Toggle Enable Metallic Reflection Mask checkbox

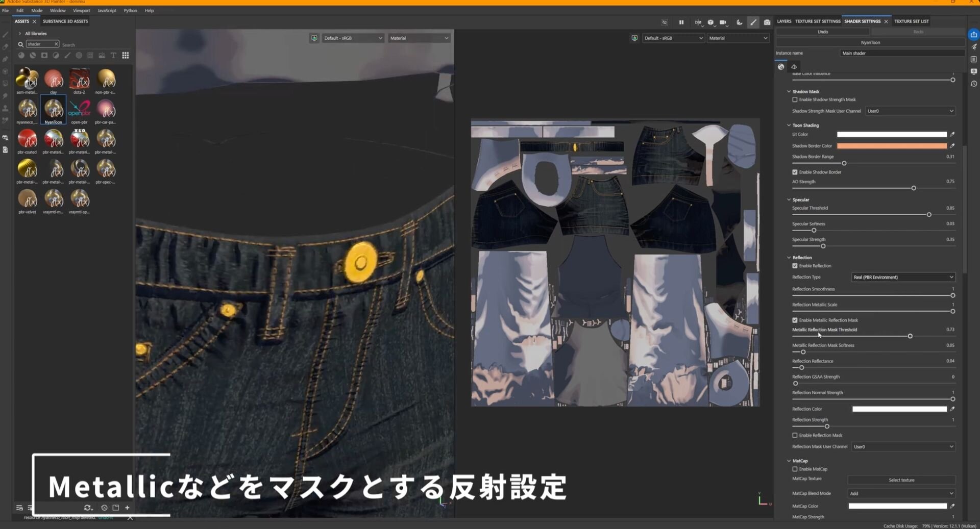pyautogui.click(x=795, y=320)
